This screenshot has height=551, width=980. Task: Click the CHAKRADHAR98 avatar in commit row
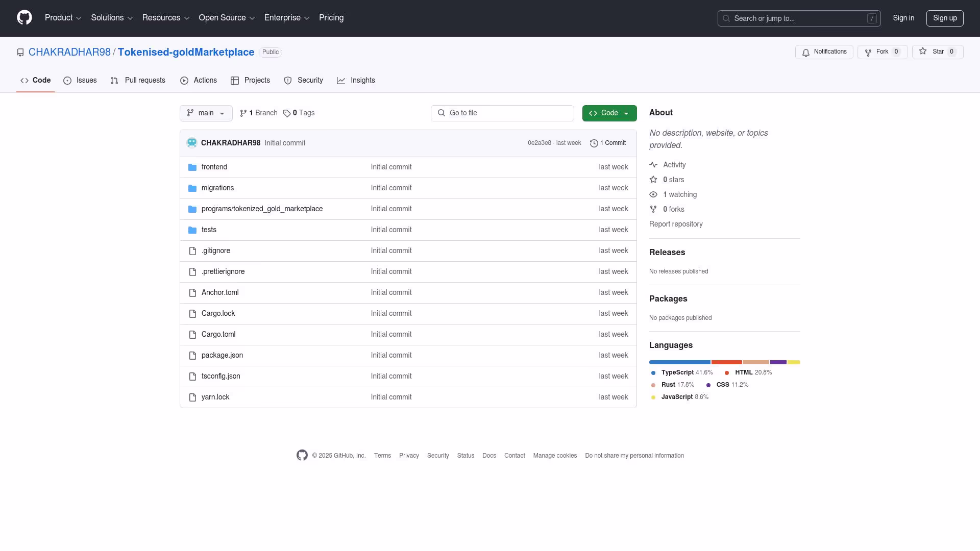192,143
